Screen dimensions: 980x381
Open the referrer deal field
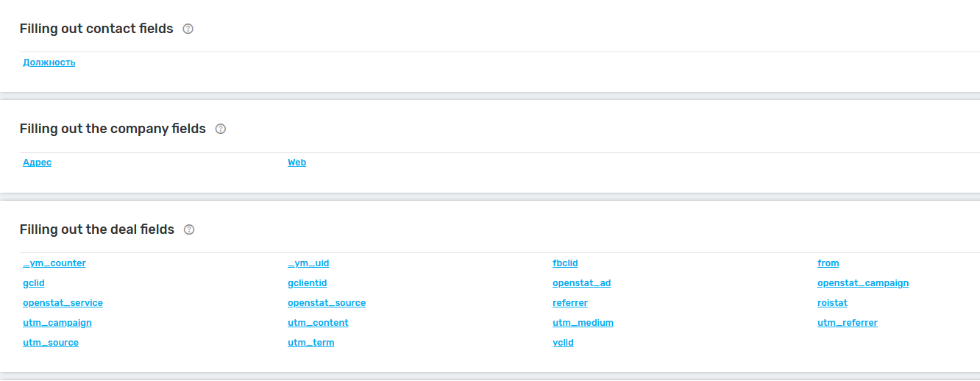point(570,303)
